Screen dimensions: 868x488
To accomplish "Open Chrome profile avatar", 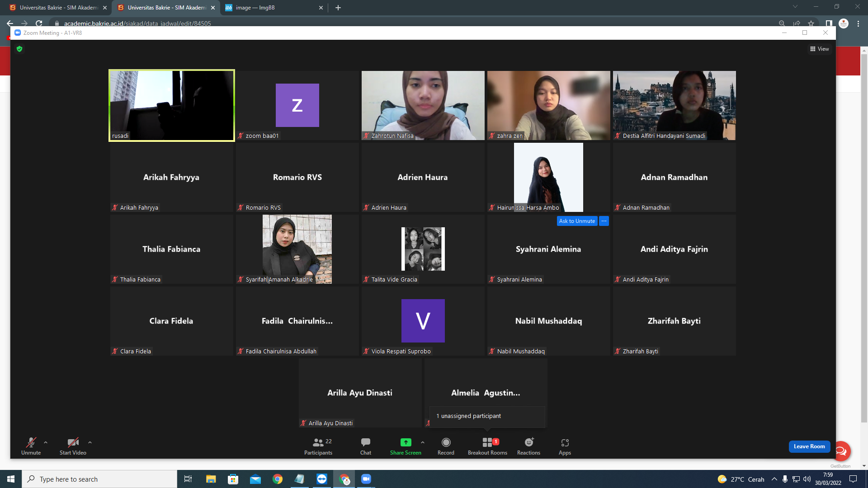I will click(844, 23).
